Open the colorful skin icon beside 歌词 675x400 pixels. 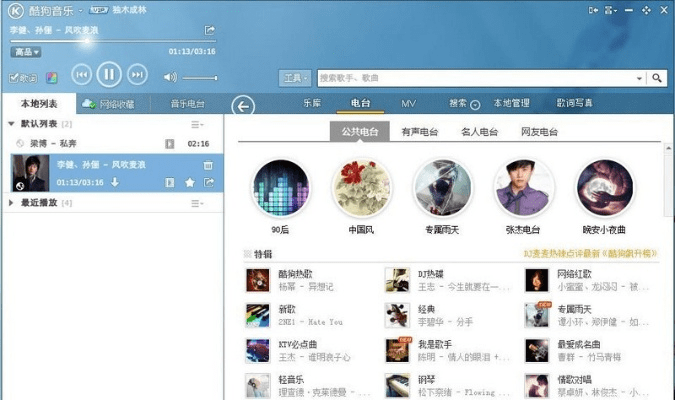(x=51, y=77)
